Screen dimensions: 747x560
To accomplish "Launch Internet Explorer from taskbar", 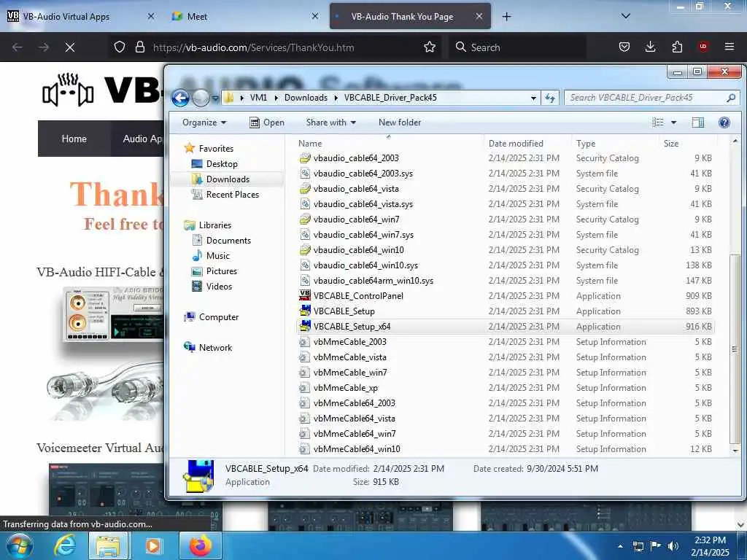I will 65,545.
